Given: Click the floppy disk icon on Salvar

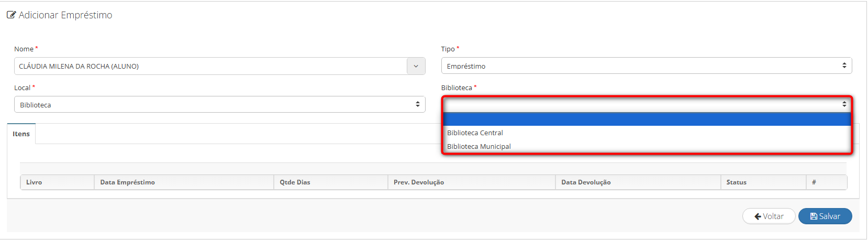Looking at the screenshot, I should pyautogui.click(x=814, y=216).
